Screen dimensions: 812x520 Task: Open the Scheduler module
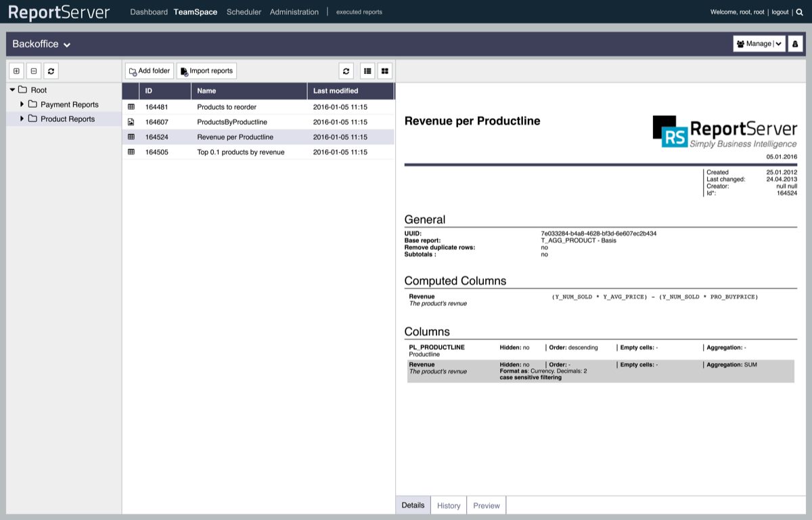click(x=244, y=12)
